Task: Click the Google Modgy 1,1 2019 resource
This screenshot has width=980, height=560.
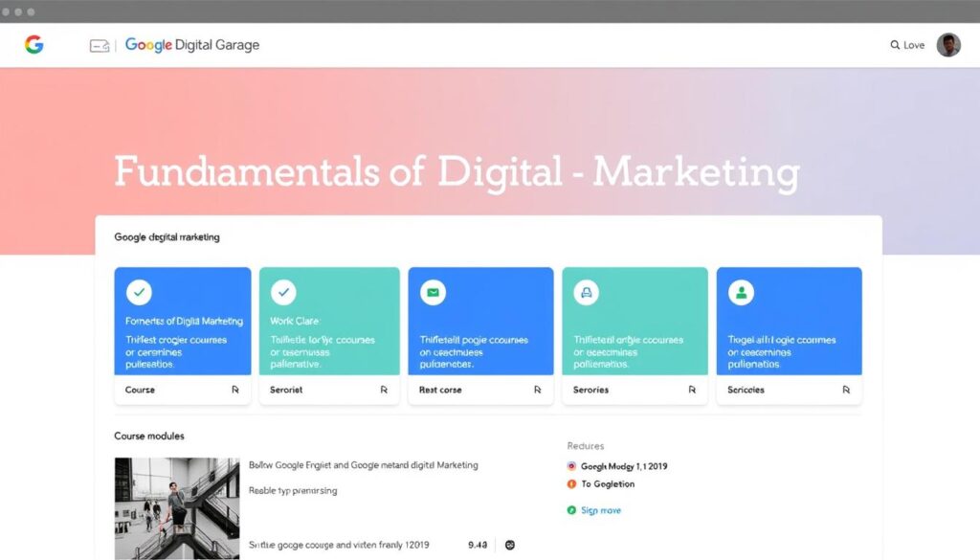Action: pyautogui.click(x=624, y=466)
